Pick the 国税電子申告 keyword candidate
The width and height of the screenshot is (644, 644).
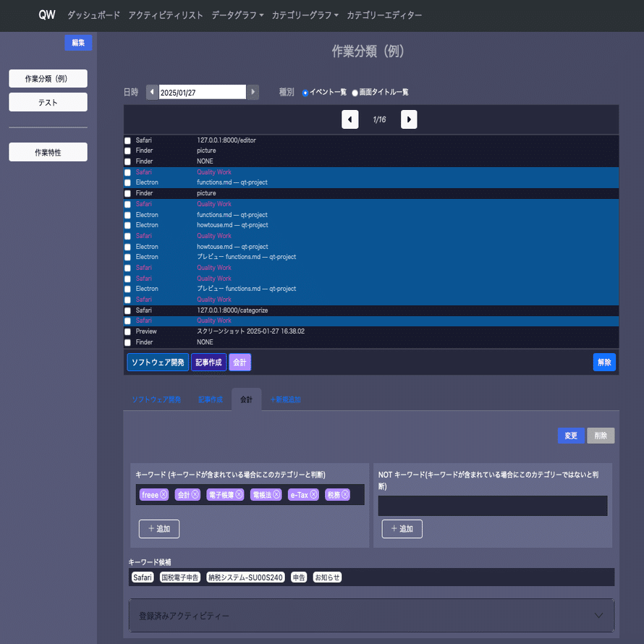click(x=180, y=577)
